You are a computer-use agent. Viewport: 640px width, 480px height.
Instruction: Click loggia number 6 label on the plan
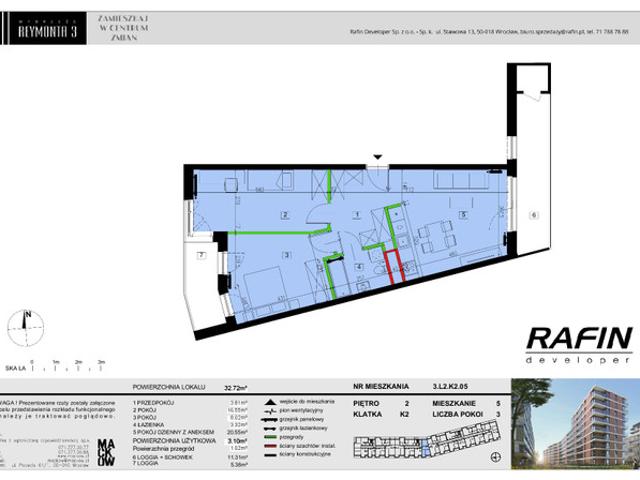[534, 215]
